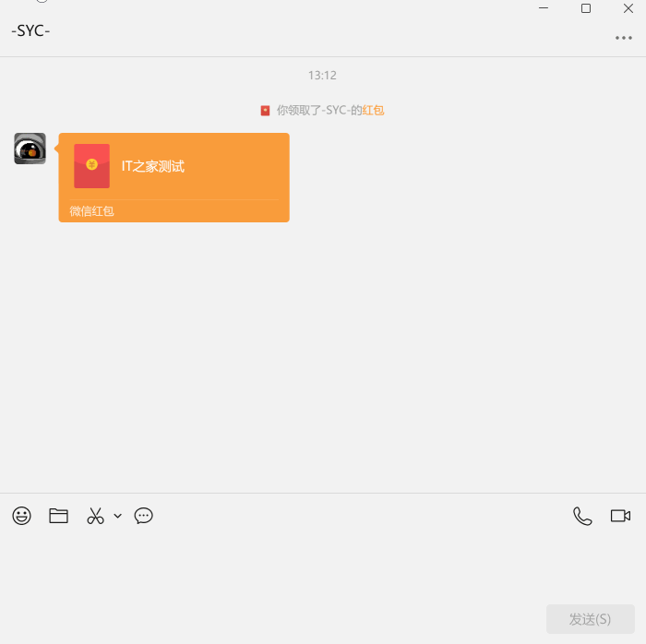Close the chat window

(628, 8)
